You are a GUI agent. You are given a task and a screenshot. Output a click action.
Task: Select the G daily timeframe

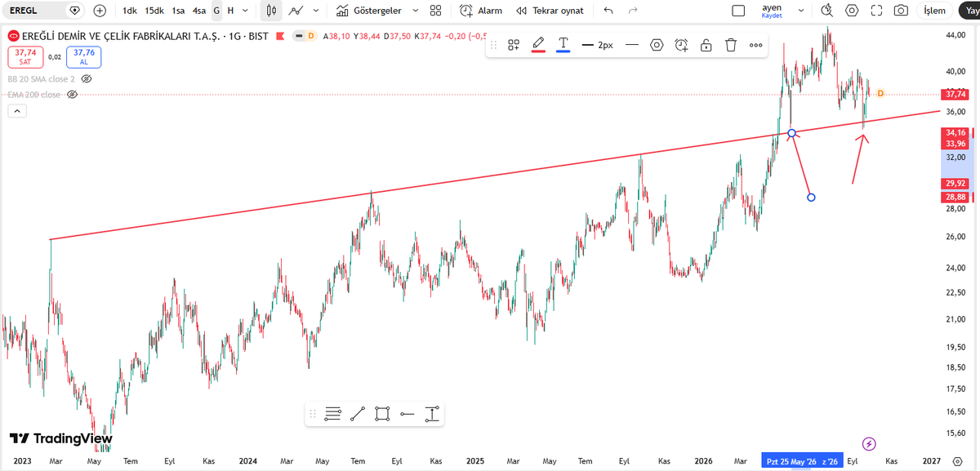(216, 11)
